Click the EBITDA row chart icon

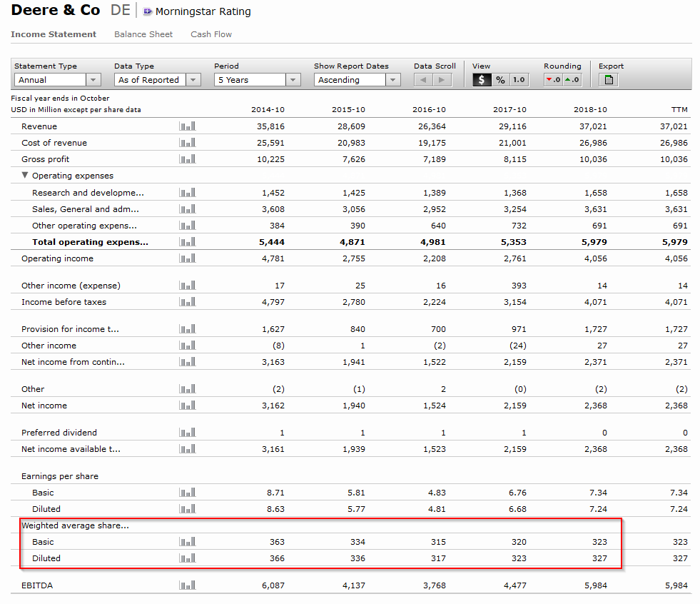tap(188, 585)
